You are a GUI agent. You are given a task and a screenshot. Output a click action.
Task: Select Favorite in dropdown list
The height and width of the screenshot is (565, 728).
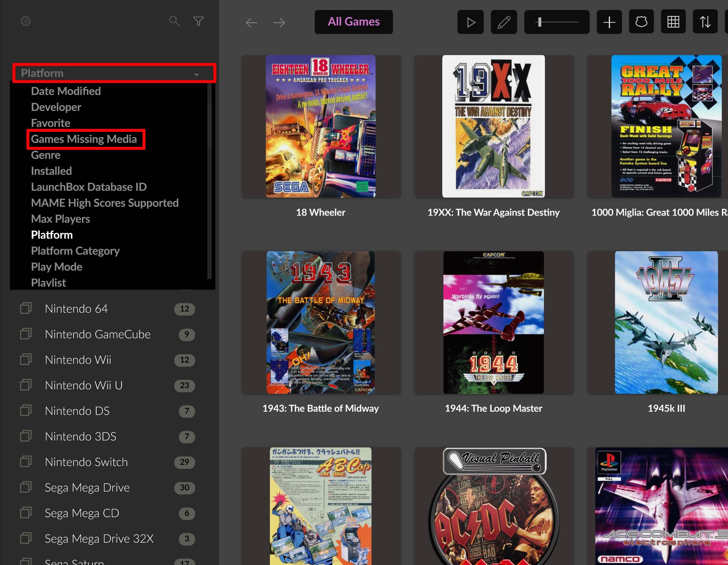[x=50, y=123]
